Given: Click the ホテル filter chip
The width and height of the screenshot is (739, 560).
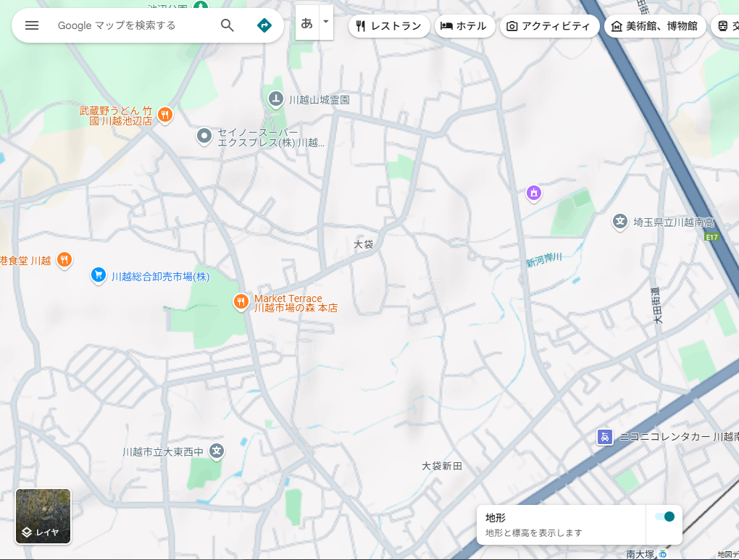Looking at the screenshot, I should (x=464, y=25).
